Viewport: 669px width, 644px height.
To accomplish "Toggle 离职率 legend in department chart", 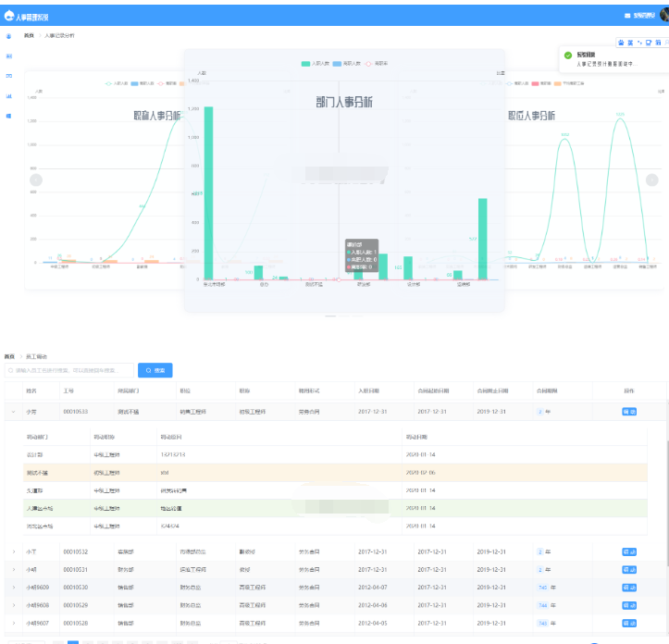I will pos(376,64).
